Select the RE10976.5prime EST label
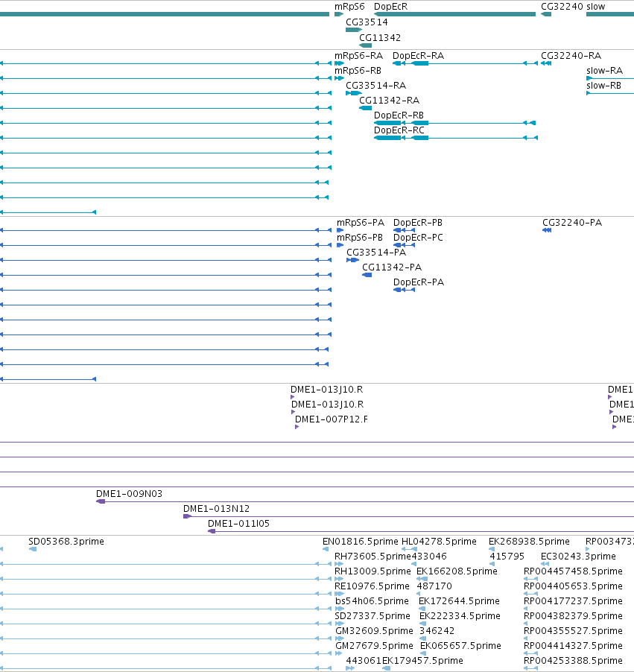This screenshot has height=672, width=634. pos(372,586)
